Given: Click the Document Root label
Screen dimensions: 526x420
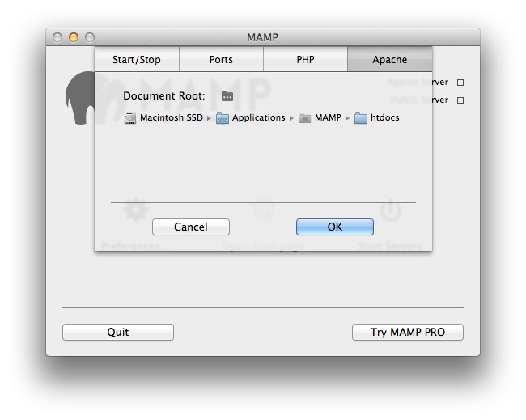Looking at the screenshot, I should [x=164, y=96].
